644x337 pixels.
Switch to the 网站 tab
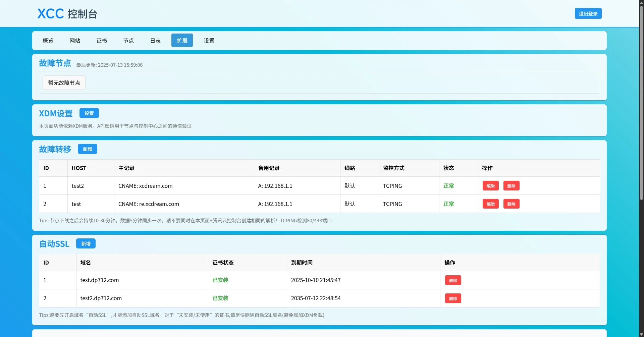75,41
